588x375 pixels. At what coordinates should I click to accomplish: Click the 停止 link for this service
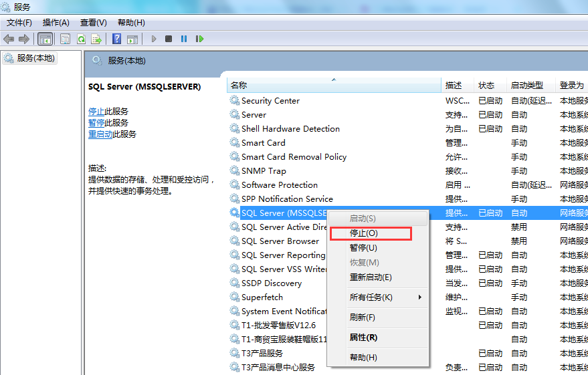point(96,111)
